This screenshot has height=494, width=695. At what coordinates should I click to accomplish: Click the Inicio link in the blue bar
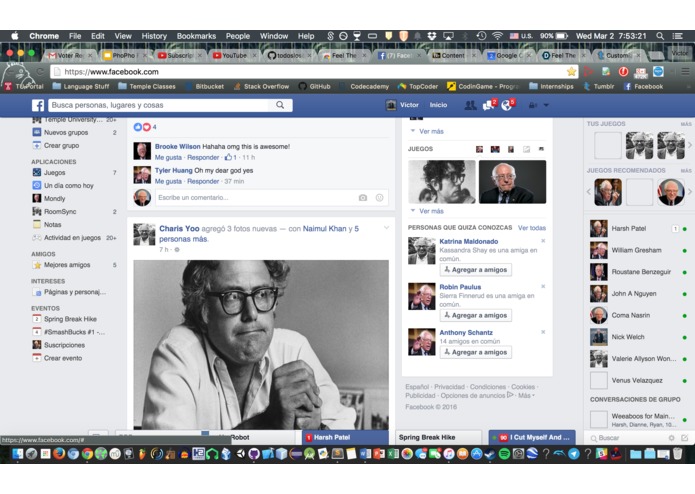(x=438, y=105)
